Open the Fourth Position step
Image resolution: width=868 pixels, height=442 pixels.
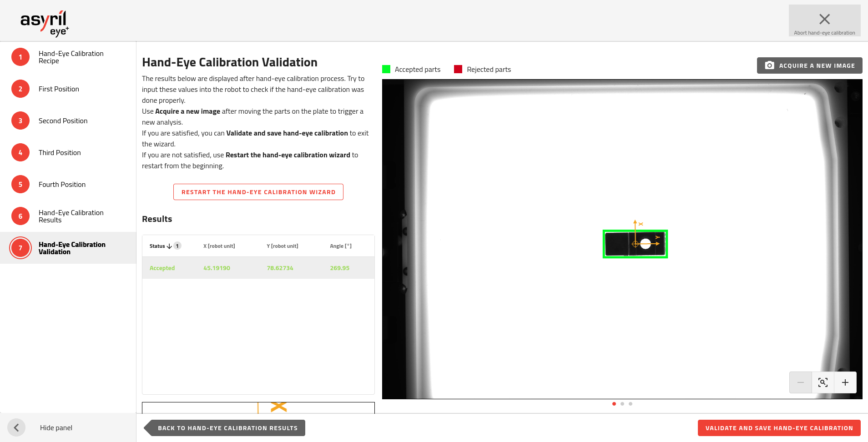pyautogui.click(x=62, y=185)
